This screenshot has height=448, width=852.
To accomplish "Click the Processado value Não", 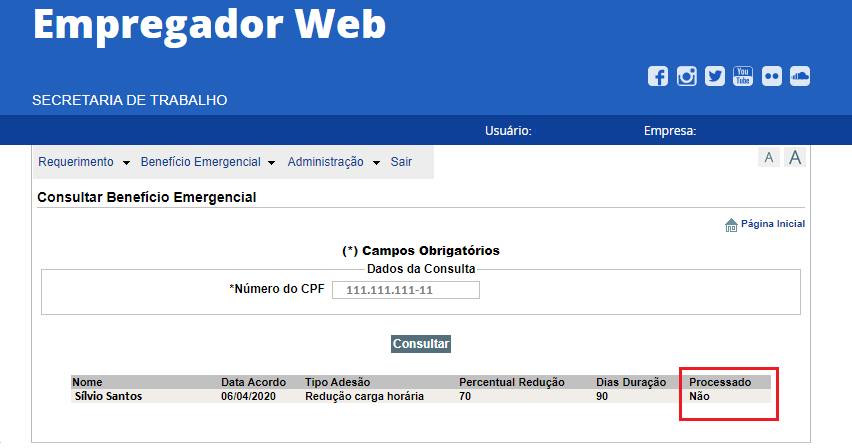I will 699,396.
